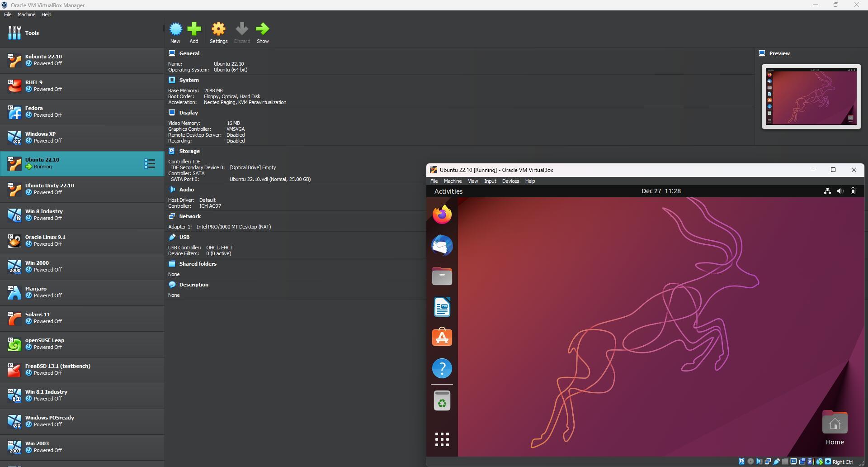Open the Machine menu of the Ubuntu VM window

click(453, 181)
